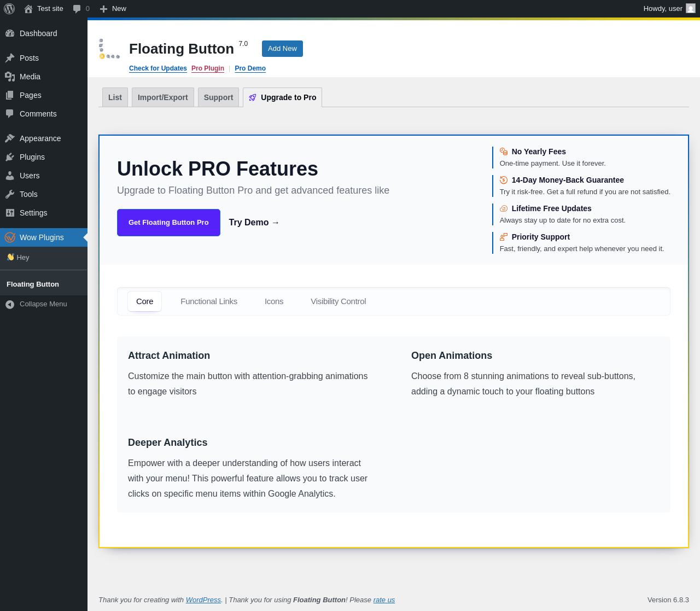
Task: Click the Wow Plugins logo icon
Action: (10, 237)
